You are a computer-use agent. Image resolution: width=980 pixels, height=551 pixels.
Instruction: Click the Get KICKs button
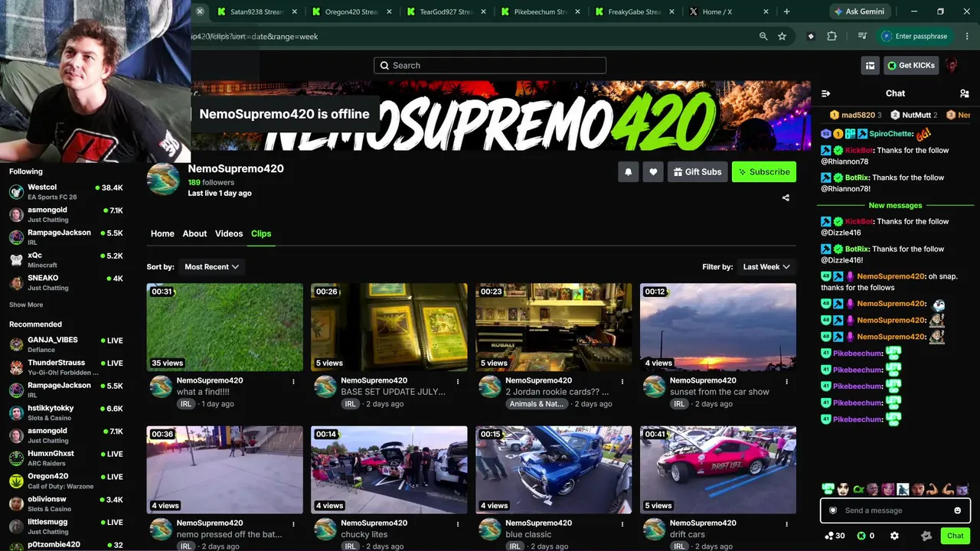tap(911, 66)
